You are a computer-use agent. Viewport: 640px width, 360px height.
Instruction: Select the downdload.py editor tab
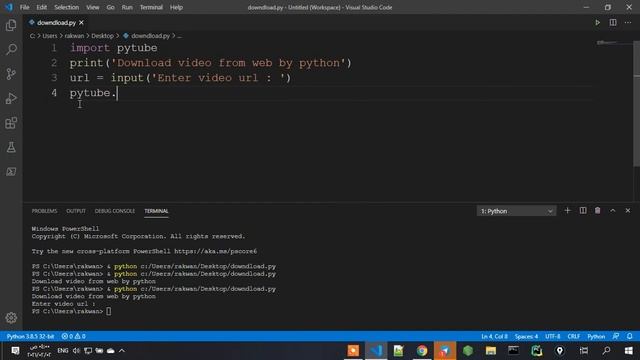coord(56,22)
